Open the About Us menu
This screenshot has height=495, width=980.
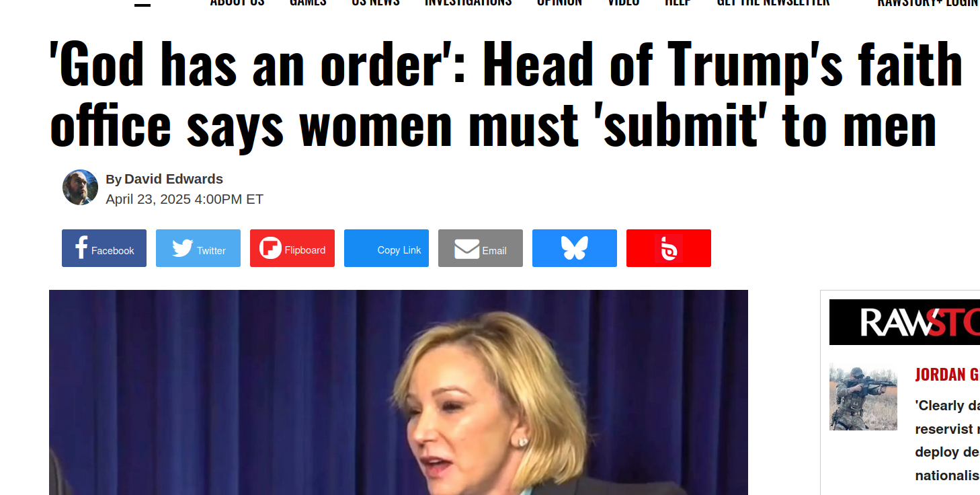click(x=237, y=3)
